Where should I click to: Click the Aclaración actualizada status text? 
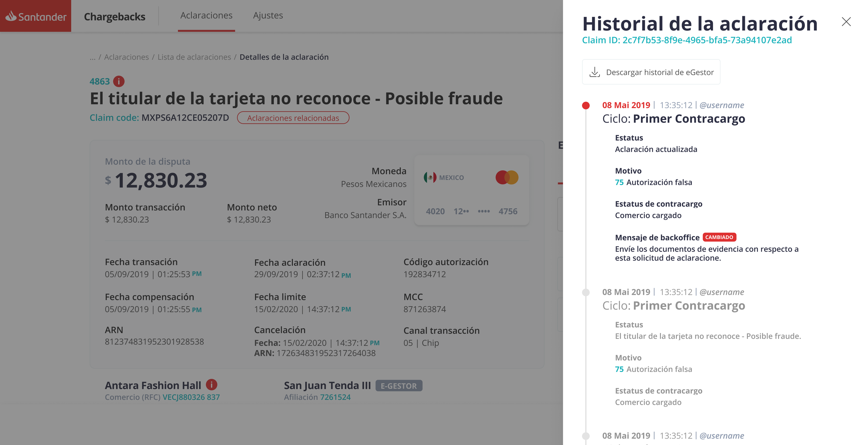point(656,149)
